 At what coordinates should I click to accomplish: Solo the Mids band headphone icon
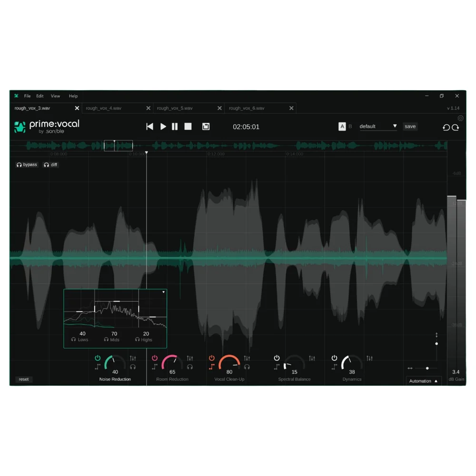(x=106, y=340)
